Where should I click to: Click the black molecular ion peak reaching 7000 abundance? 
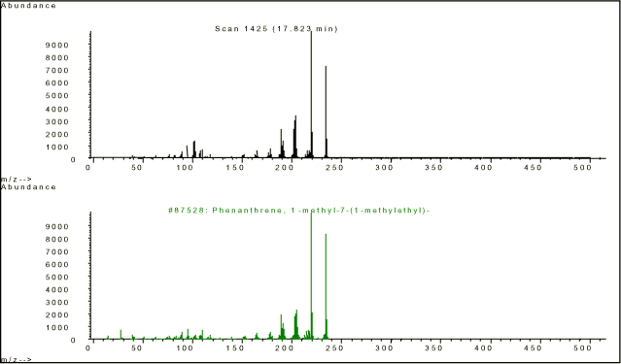[x=326, y=112]
